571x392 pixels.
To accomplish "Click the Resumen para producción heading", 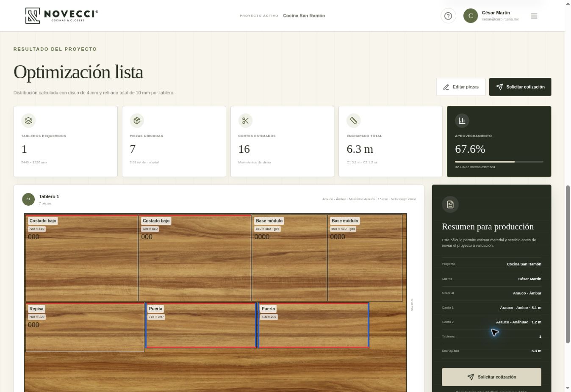I will tap(488, 226).
